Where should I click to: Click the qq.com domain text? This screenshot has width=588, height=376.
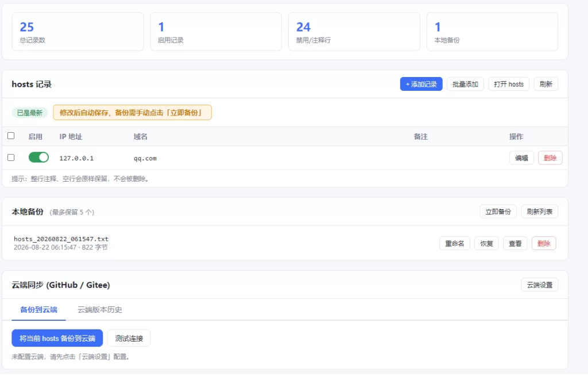pos(145,158)
